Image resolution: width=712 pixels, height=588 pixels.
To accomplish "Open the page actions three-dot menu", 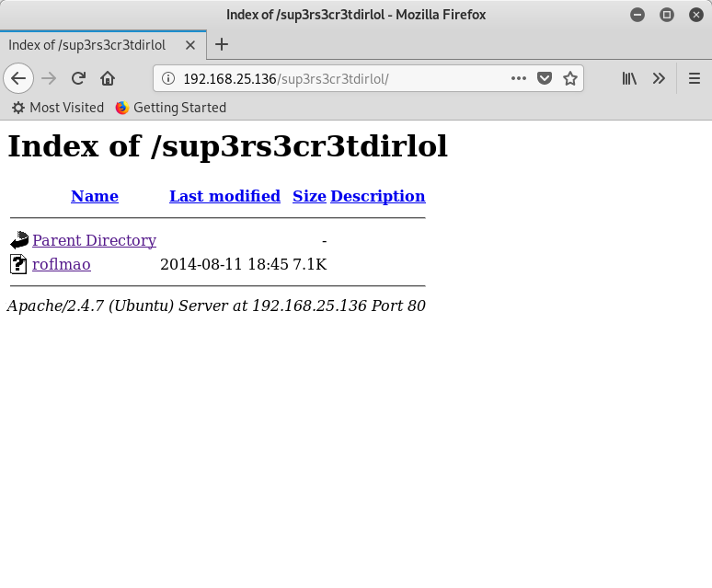I will click(x=519, y=78).
